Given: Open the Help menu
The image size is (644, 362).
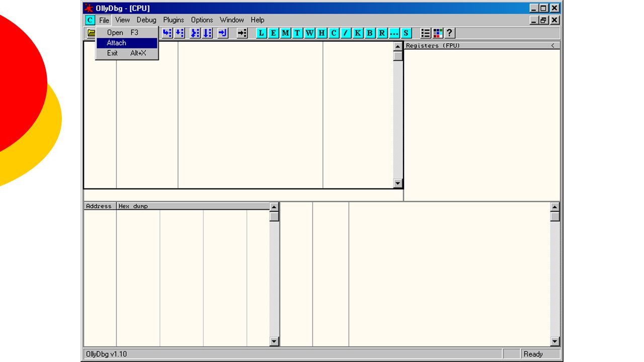Looking at the screenshot, I should pyautogui.click(x=258, y=20).
